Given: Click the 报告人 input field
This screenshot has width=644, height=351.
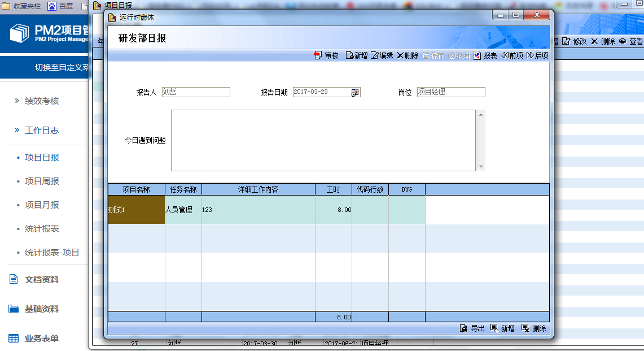Looking at the screenshot, I should pyautogui.click(x=196, y=92).
